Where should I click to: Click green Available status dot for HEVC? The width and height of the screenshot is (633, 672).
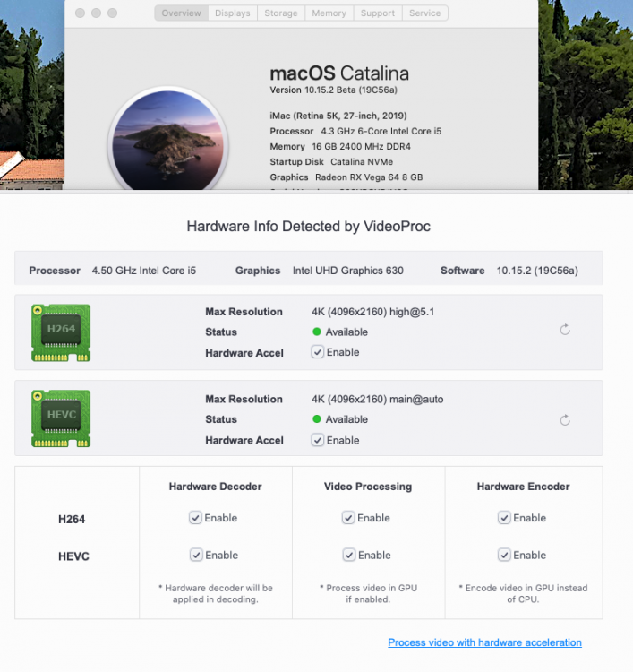point(317,419)
